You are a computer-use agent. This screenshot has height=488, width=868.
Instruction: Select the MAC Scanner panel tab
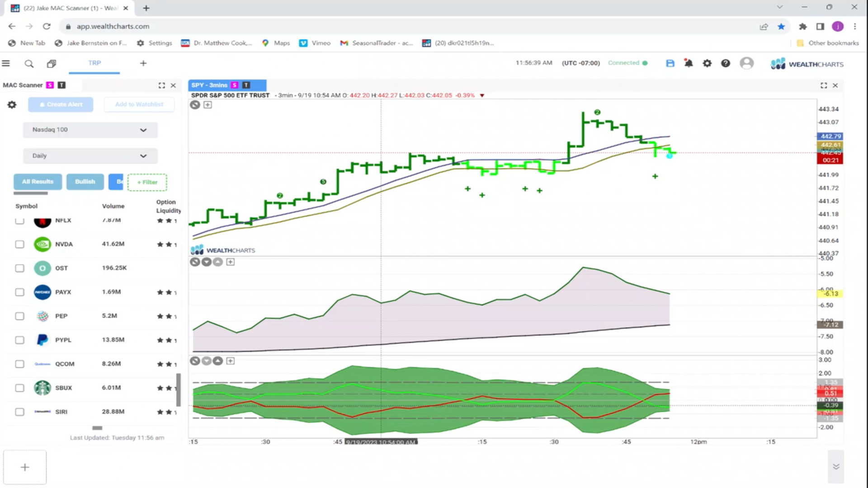click(x=23, y=85)
